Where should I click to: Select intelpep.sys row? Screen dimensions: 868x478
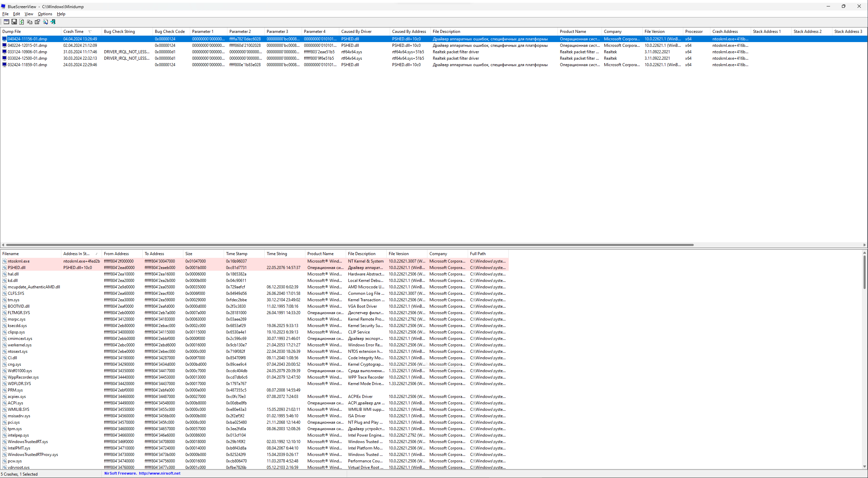tap(254, 435)
